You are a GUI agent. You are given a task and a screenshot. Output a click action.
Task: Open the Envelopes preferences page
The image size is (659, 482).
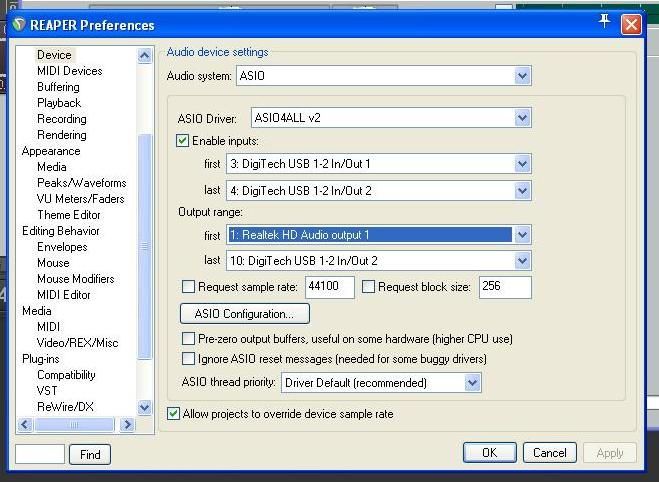62,247
